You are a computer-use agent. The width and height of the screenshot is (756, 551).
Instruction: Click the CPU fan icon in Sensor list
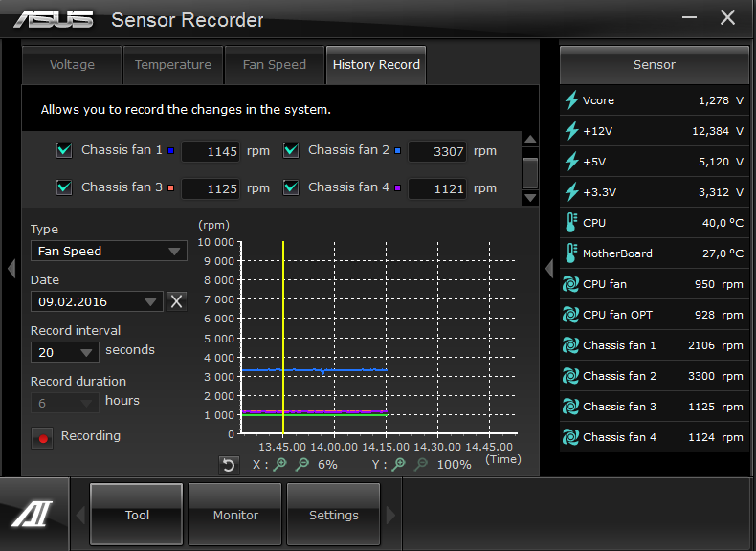pos(571,284)
